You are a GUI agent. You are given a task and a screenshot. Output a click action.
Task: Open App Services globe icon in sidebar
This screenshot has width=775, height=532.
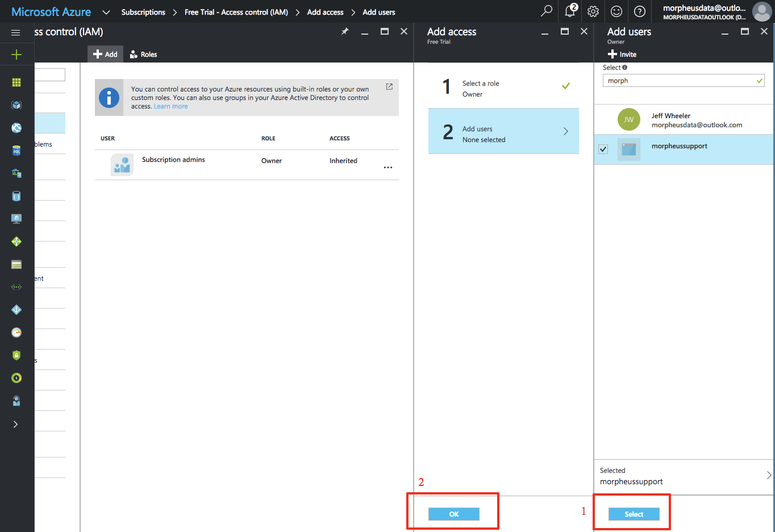pos(16,128)
